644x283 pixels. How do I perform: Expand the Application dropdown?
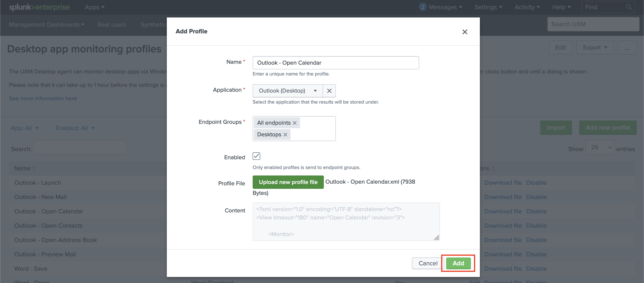(x=288, y=91)
